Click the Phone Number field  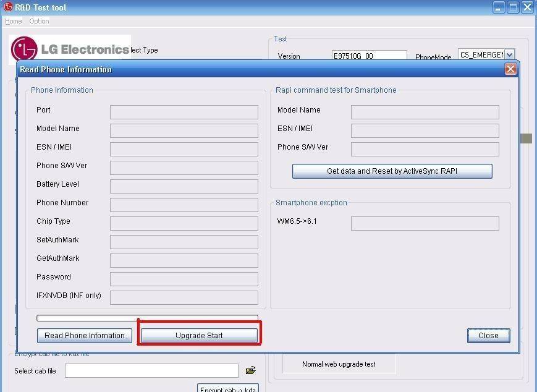[184, 205]
